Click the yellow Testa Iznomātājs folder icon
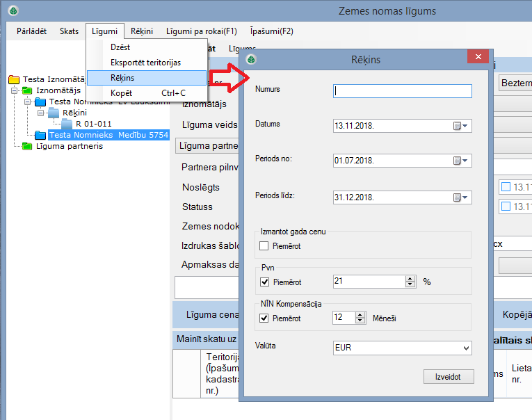 coord(15,79)
